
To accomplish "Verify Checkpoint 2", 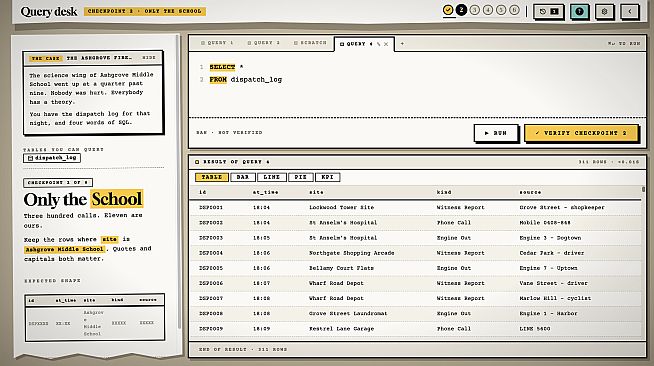I will point(581,133).
